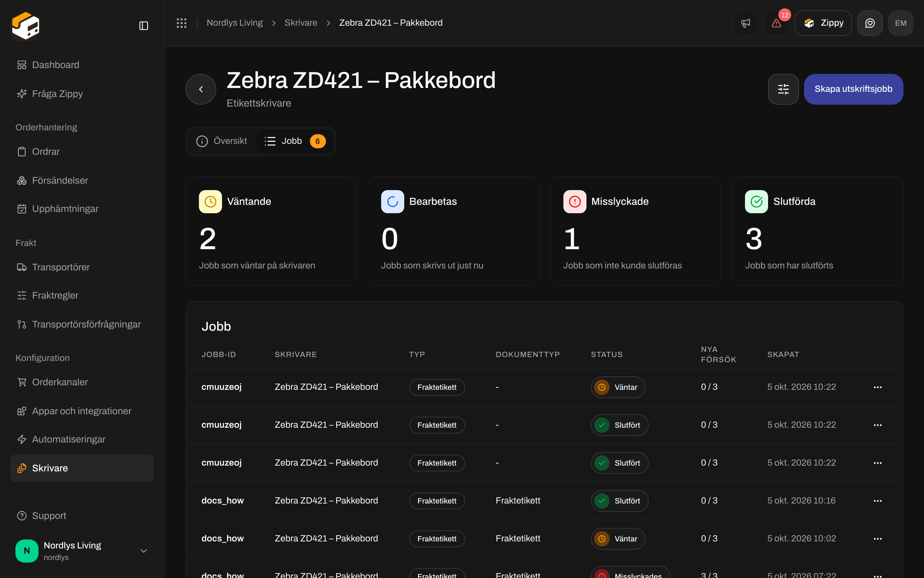This screenshot has width=924, height=578.
Task: Click the SKAPAT column header
Action: click(x=783, y=355)
